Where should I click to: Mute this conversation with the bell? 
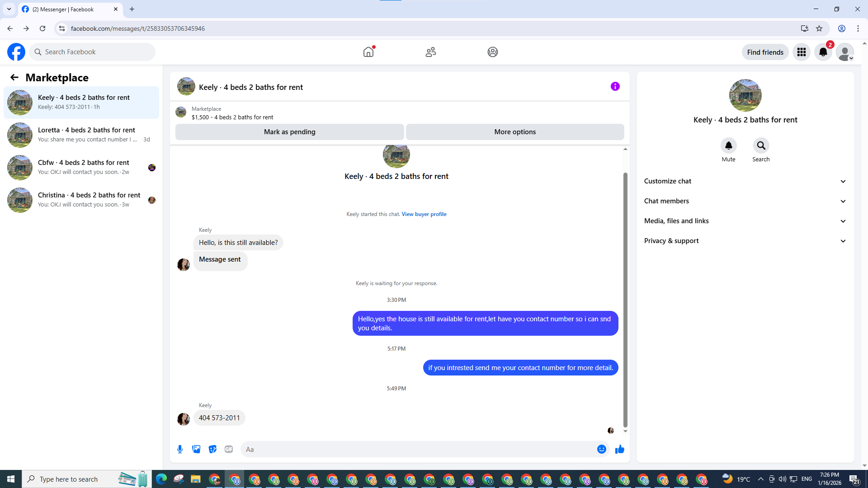coord(728,145)
